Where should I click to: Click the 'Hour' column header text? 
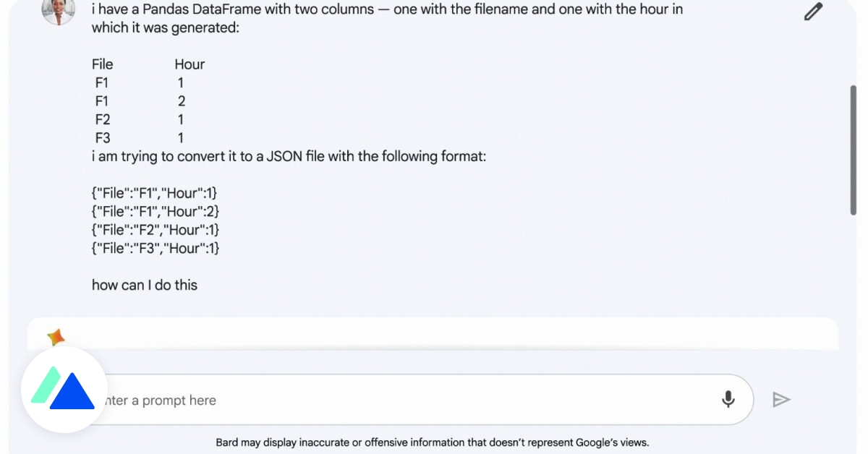tap(190, 64)
